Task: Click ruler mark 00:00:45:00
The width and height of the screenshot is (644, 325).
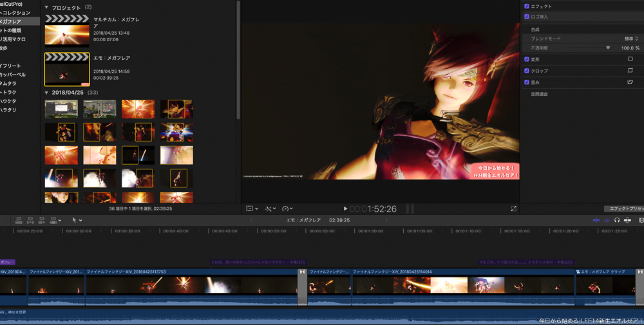Action: tap(224, 231)
